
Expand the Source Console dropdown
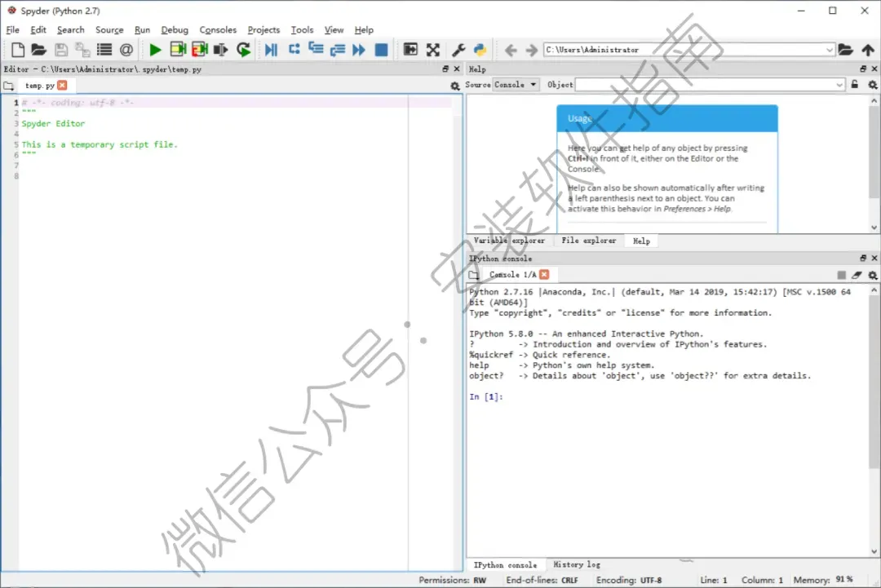(x=516, y=85)
